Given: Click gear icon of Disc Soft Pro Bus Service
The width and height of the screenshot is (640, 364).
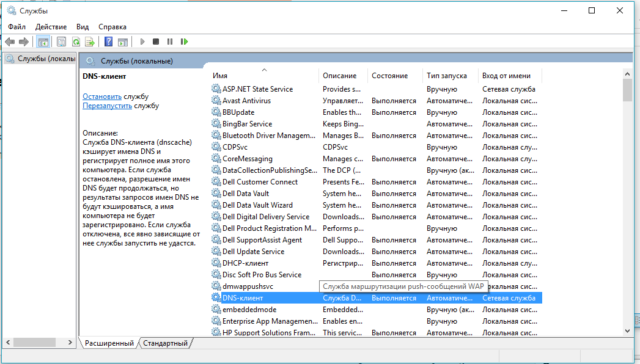Looking at the screenshot, I should coord(216,274).
